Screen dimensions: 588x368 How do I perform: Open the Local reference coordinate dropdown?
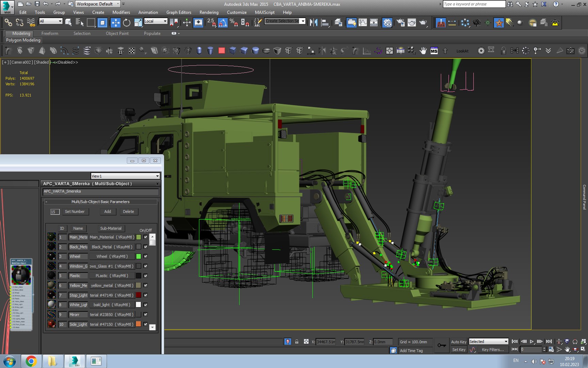[156, 21]
